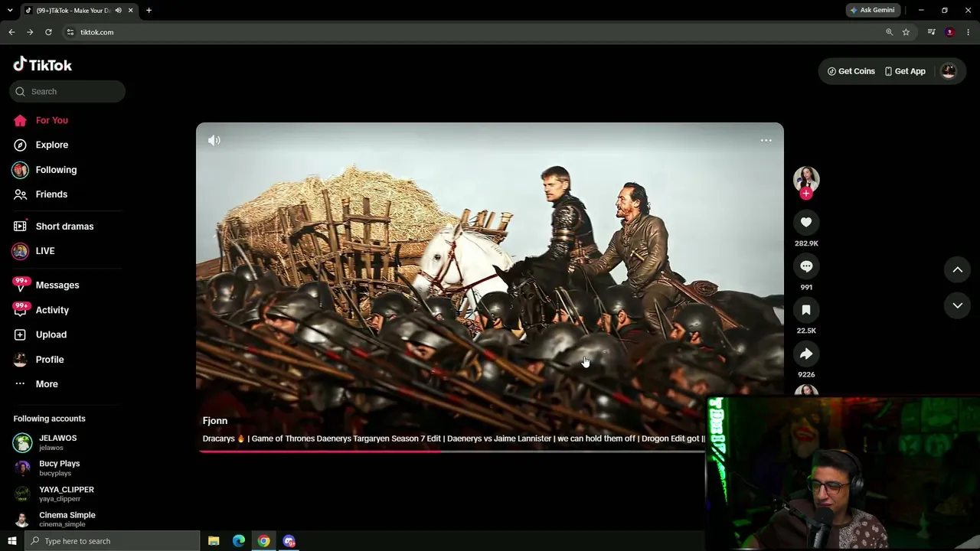Open Profile from the sidebar

coord(50,360)
